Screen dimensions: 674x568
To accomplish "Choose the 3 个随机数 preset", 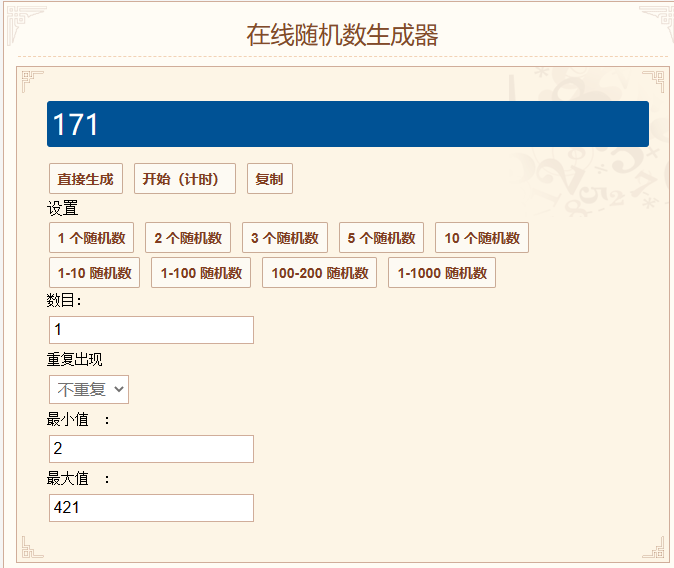I will pyautogui.click(x=285, y=237).
